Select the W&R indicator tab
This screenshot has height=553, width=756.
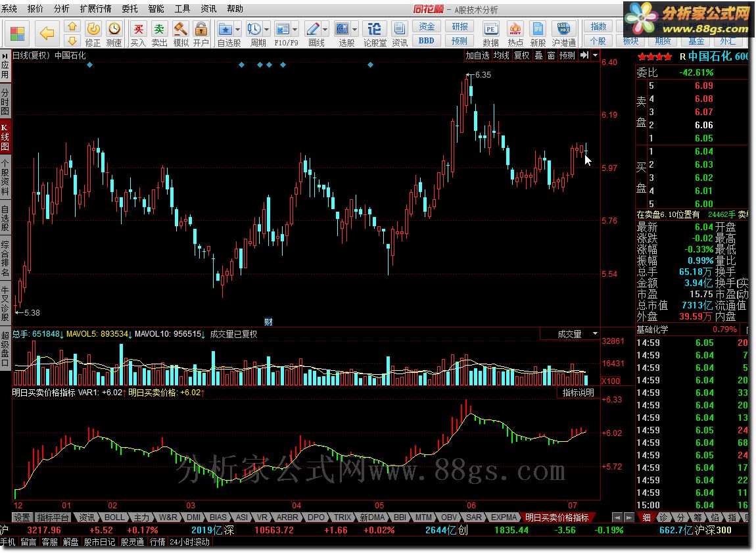pyautogui.click(x=168, y=517)
